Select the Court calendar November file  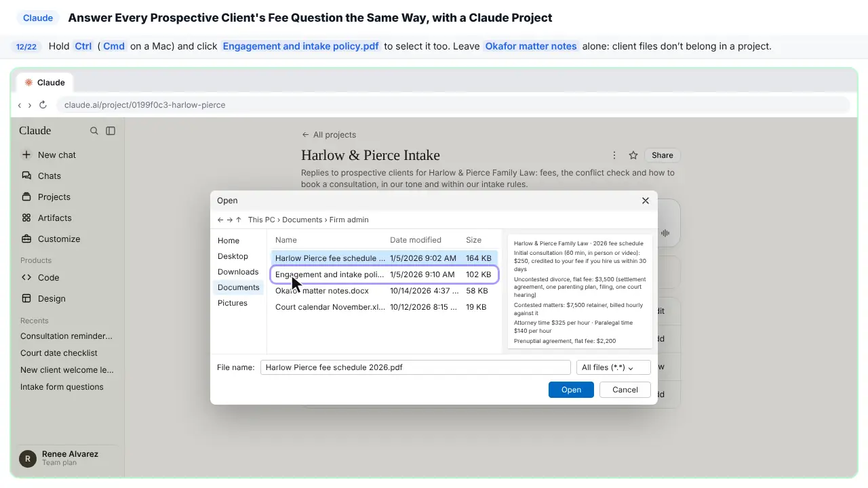(384, 307)
